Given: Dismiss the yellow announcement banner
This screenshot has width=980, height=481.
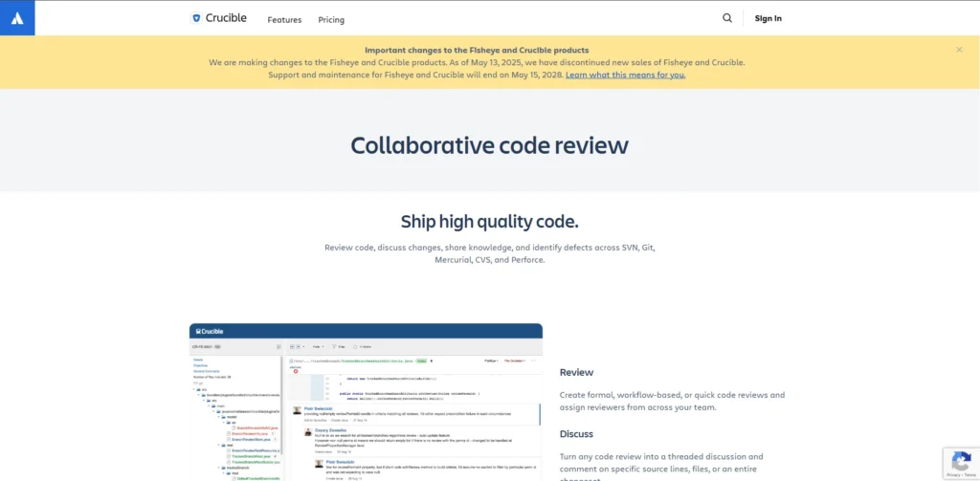Looking at the screenshot, I should point(959,50).
